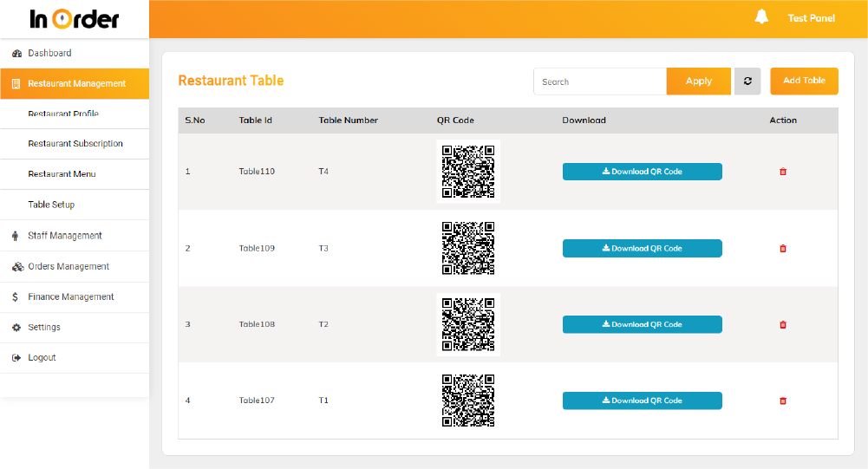Click the notification bell icon
Screen dimensions: 868x469
click(761, 16)
